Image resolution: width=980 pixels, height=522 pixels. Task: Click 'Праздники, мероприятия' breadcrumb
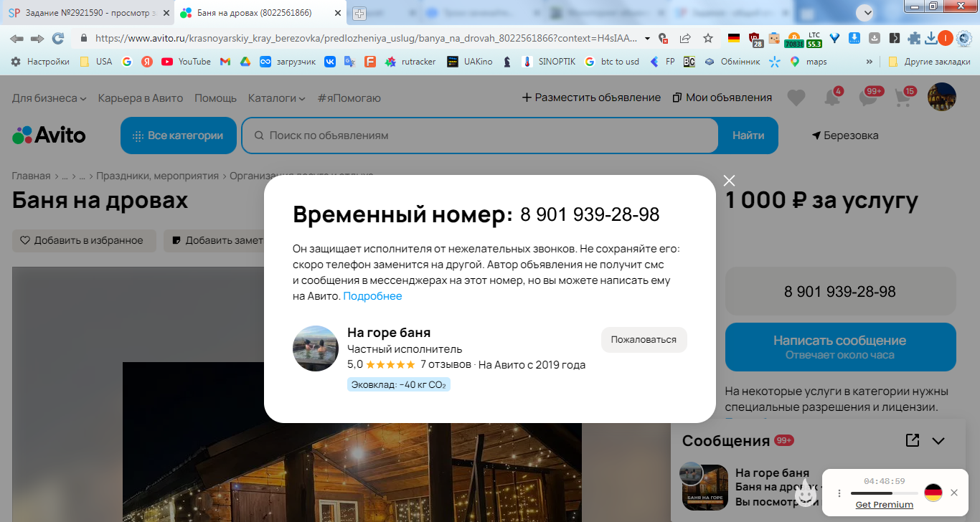point(157,176)
